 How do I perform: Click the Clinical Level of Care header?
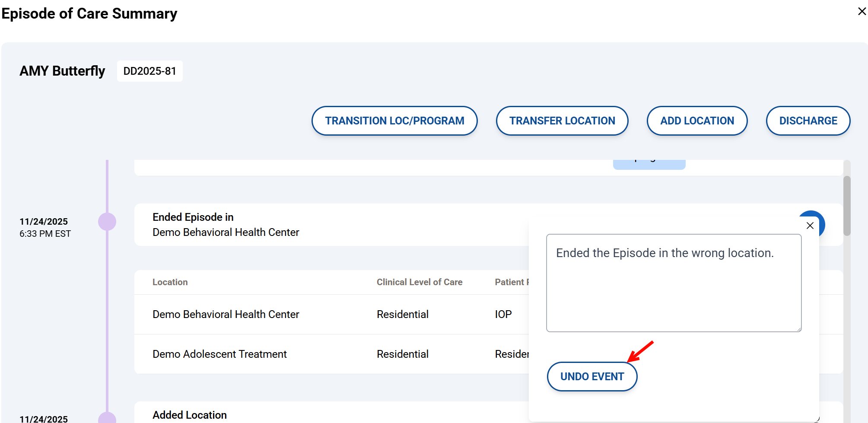[x=419, y=282]
